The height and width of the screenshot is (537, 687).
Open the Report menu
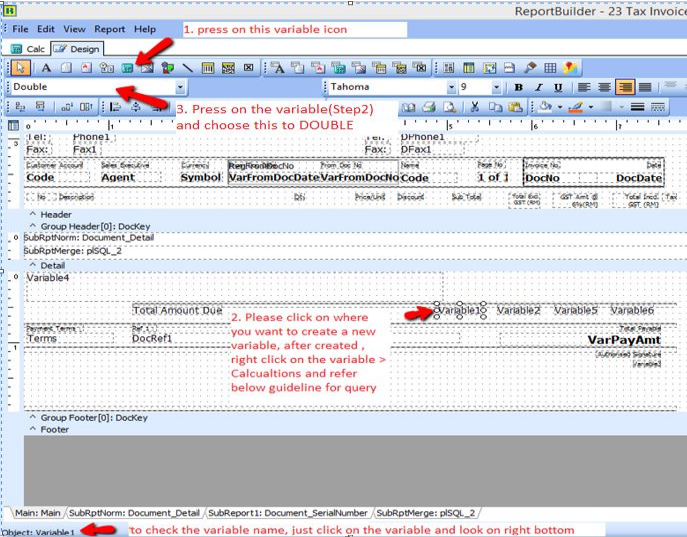(x=110, y=29)
